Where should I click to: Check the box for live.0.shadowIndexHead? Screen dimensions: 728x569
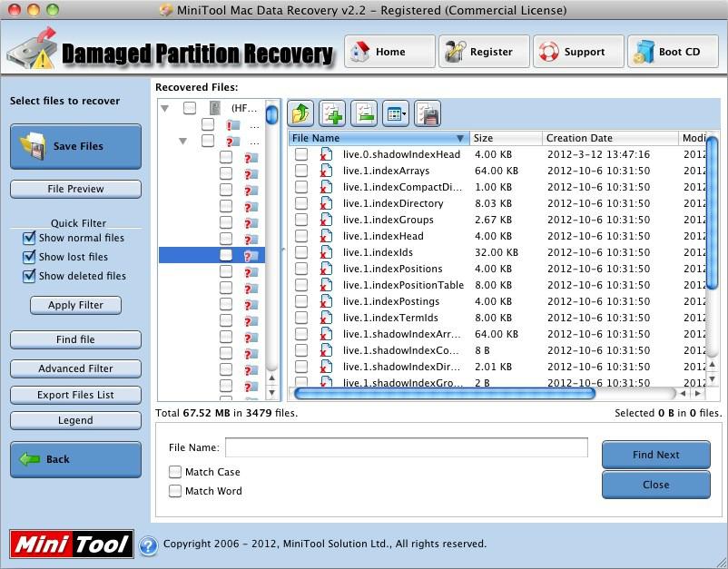301,154
